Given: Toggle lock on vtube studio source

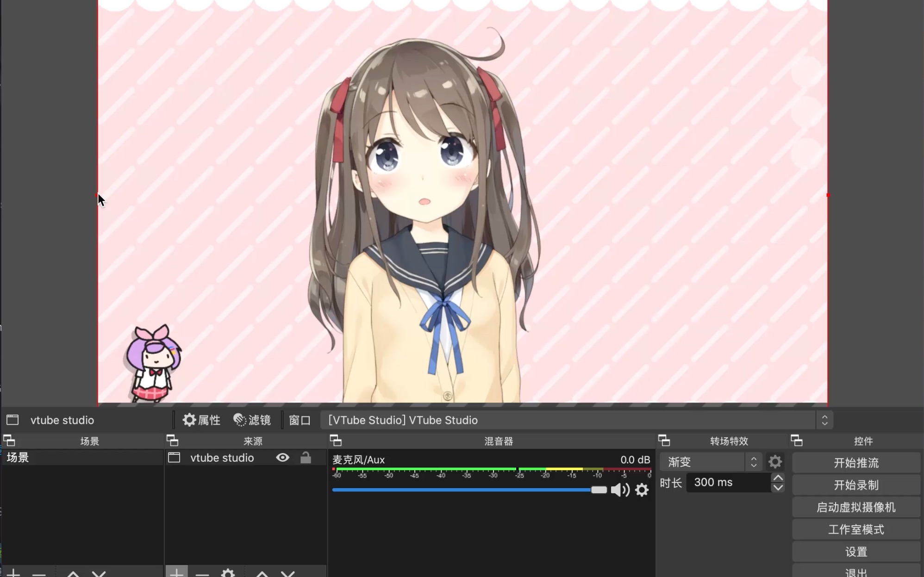Looking at the screenshot, I should 306,458.
